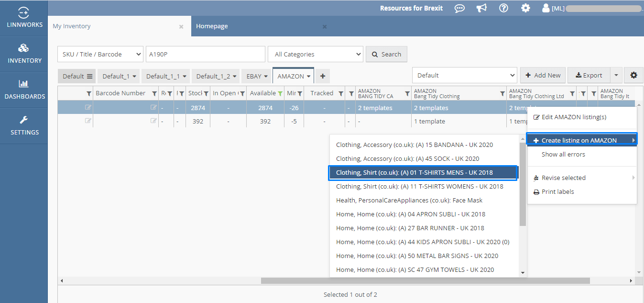Select the 11 T-SHIRTS WOMENS - UK 2018 template

424,186
